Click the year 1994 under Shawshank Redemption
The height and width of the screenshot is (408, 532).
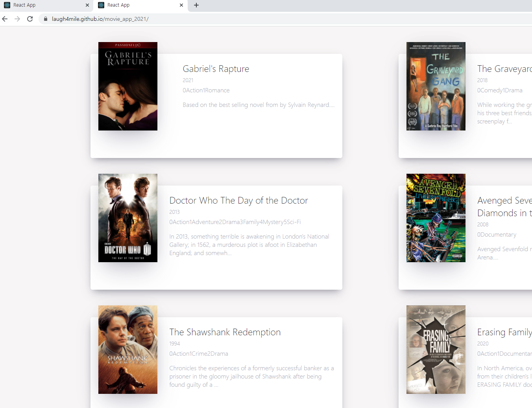click(175, 344)
